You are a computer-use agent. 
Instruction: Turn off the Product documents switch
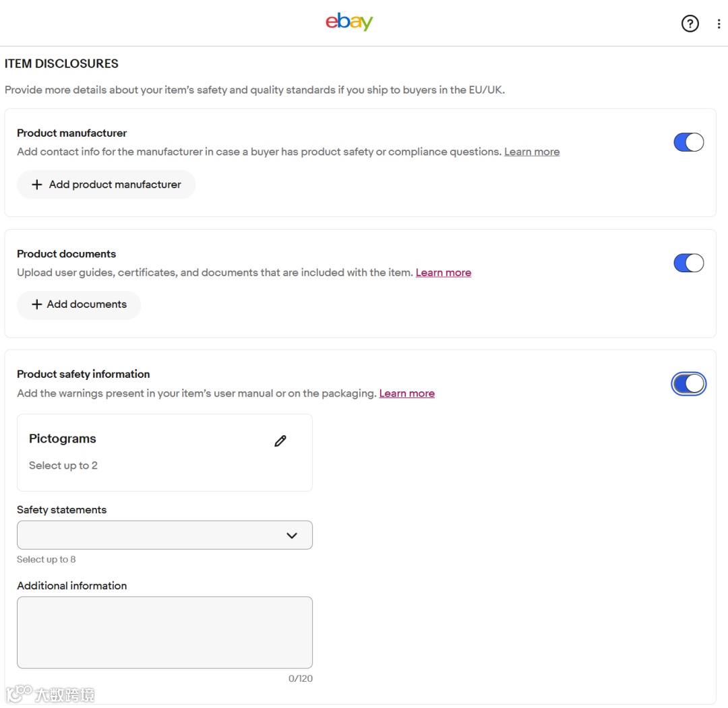688,263
